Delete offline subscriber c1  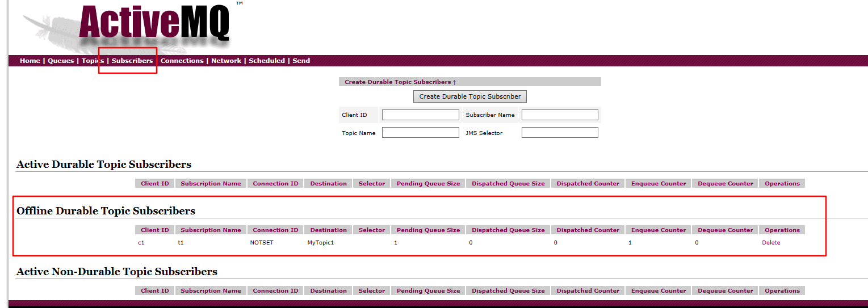pos(771,243)
